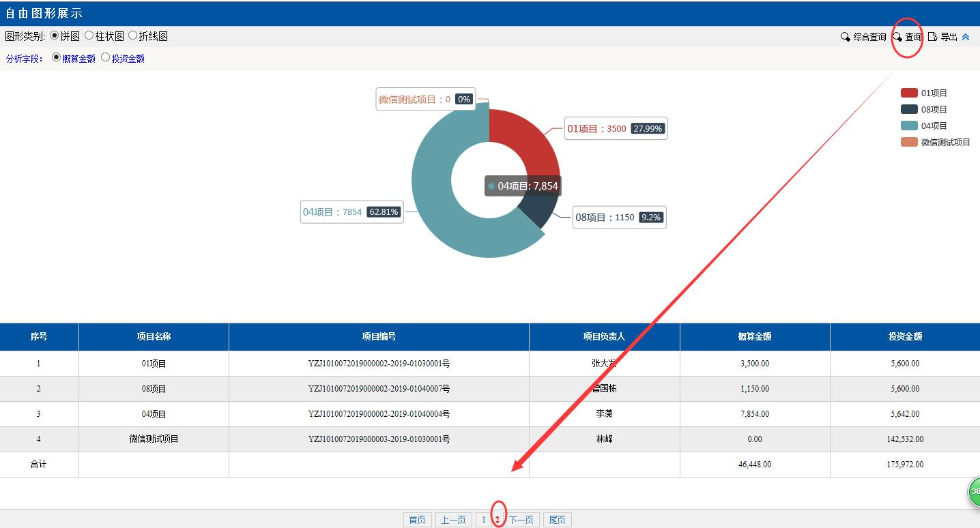
Task: Select the 柱状图 chart type radio
Action: coord(89,35)
